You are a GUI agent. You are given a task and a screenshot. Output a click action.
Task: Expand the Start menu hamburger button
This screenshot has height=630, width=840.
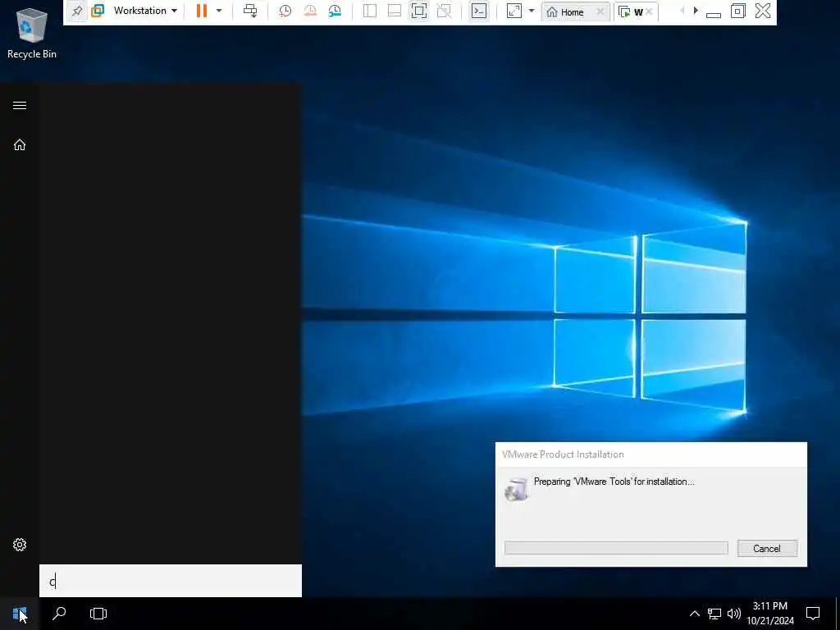20,106
